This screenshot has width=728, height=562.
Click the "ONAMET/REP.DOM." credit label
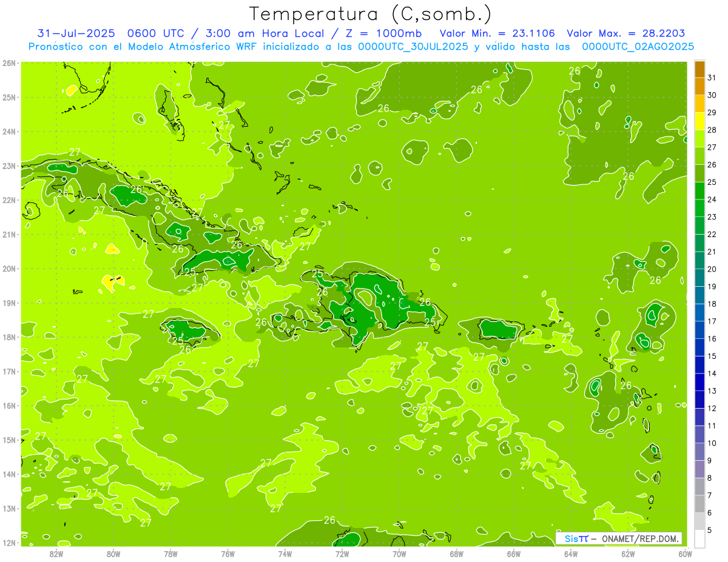coord(640,538)
